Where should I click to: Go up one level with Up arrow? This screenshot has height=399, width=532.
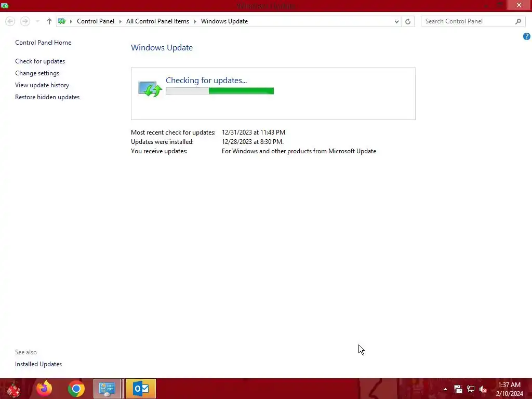click(49, 21)
